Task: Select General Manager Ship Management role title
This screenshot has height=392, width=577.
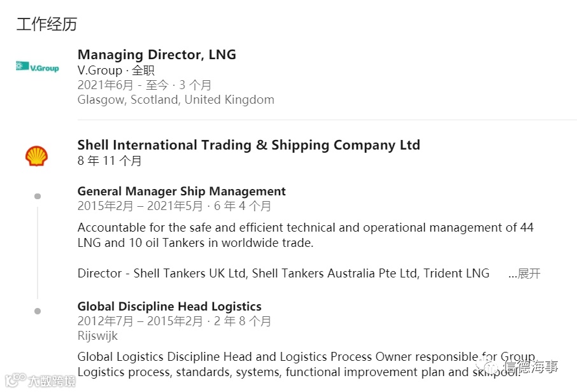Action: 182,192
